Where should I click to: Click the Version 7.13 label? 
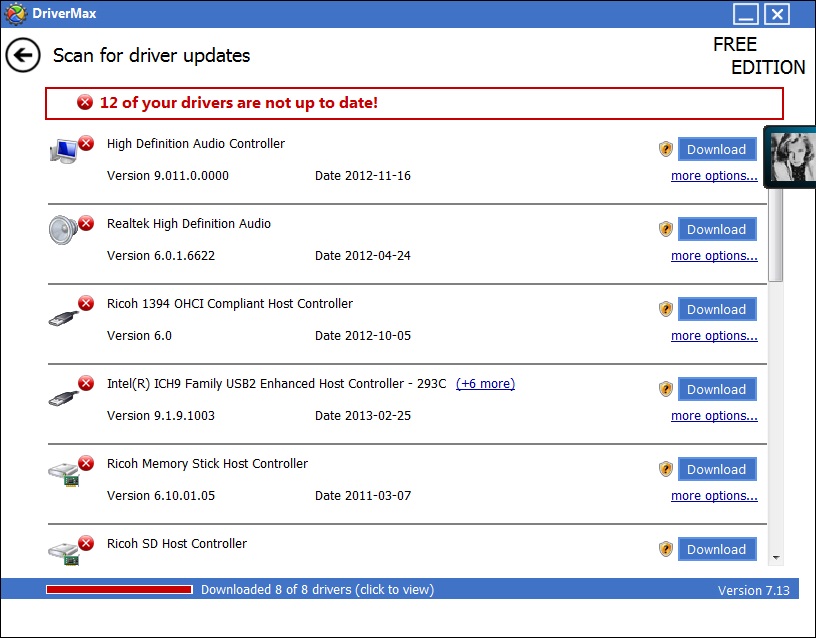click(x=754, y=590)
